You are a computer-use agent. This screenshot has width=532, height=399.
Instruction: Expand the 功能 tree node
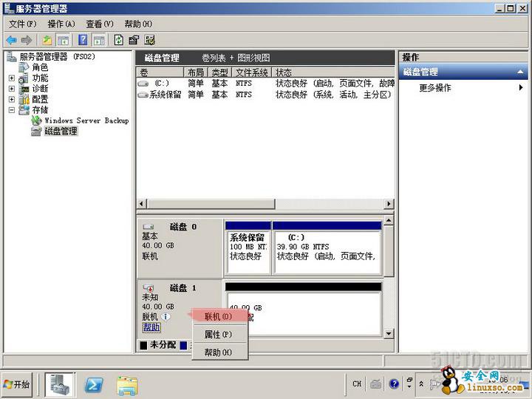pos(12,78)
